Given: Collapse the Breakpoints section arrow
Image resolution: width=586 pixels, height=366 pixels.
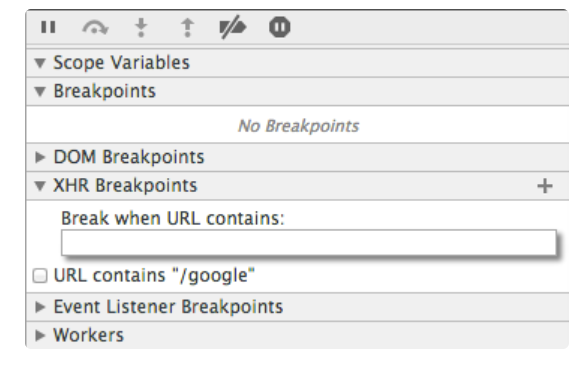Looking at the screenshot, I should coord(40,92).
